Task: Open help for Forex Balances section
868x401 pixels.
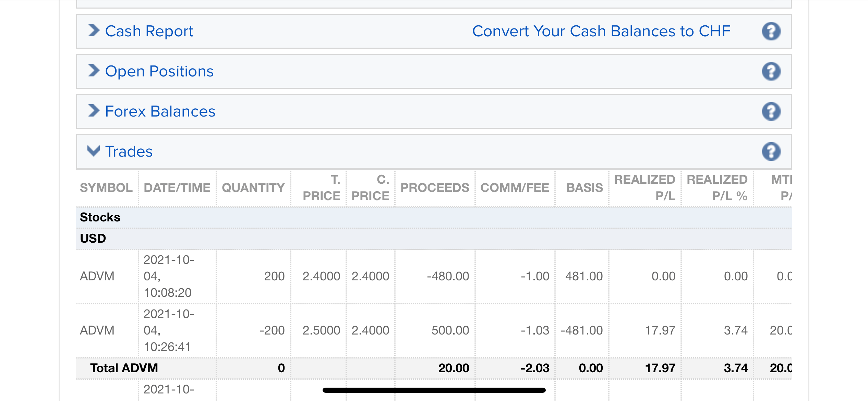Action: pos(771,111)
